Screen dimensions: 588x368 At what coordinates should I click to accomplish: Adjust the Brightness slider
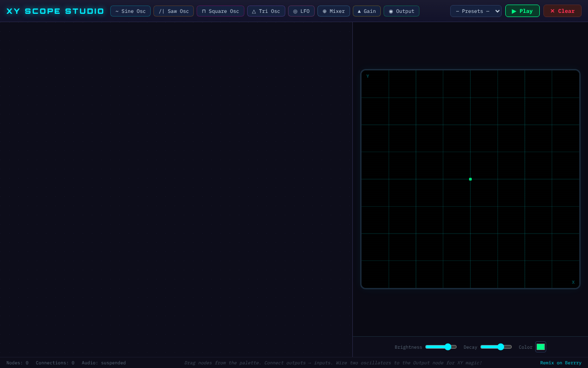coord(441,347)
